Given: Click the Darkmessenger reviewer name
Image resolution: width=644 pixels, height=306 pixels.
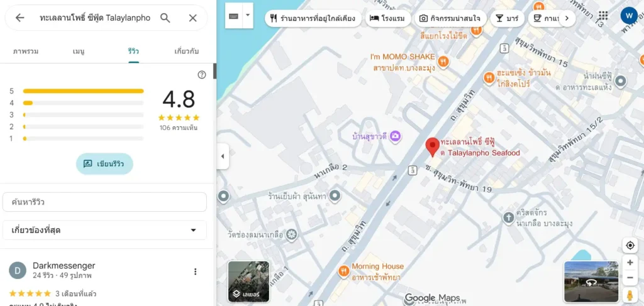Looking at the screenshot, I should tap(64, 265).
